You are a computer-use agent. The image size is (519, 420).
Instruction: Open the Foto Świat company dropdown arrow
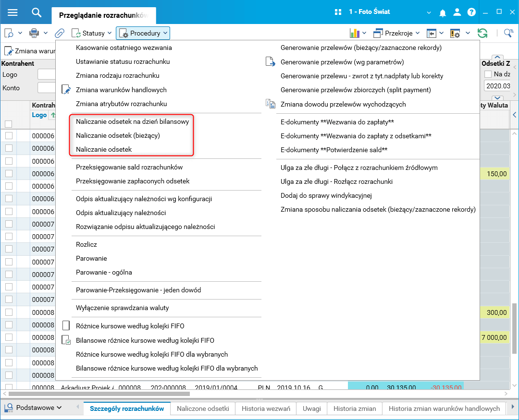(429, 12)
